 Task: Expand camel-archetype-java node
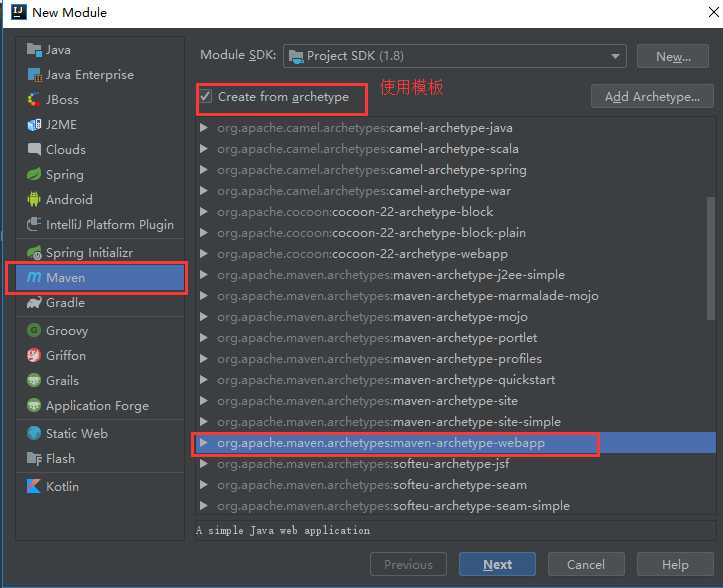(203, 128)
